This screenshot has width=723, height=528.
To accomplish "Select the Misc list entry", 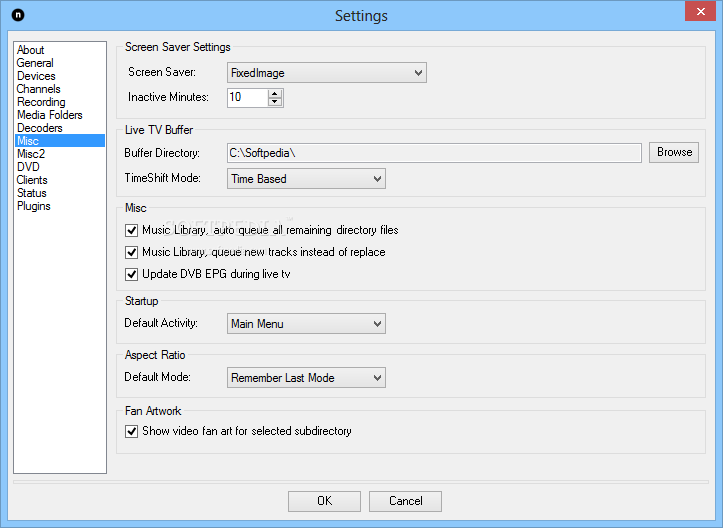I will point(60,141).
